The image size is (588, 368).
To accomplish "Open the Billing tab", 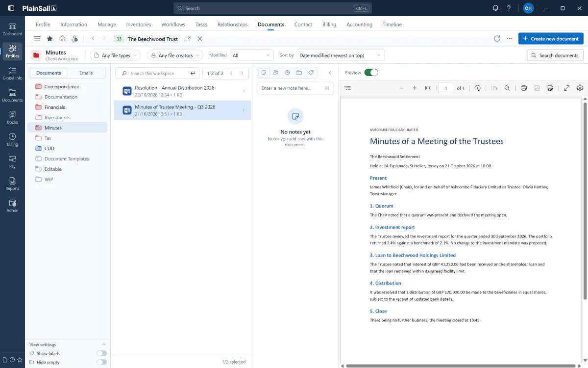I will click(329, 25).
